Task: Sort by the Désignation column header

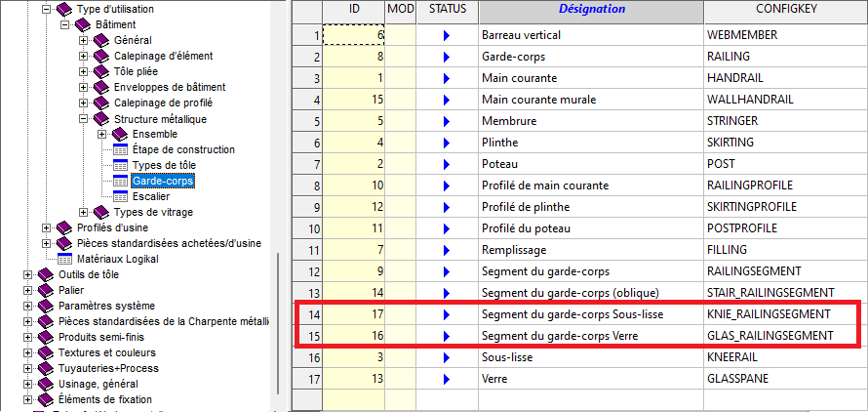Action: click(591, 10)
